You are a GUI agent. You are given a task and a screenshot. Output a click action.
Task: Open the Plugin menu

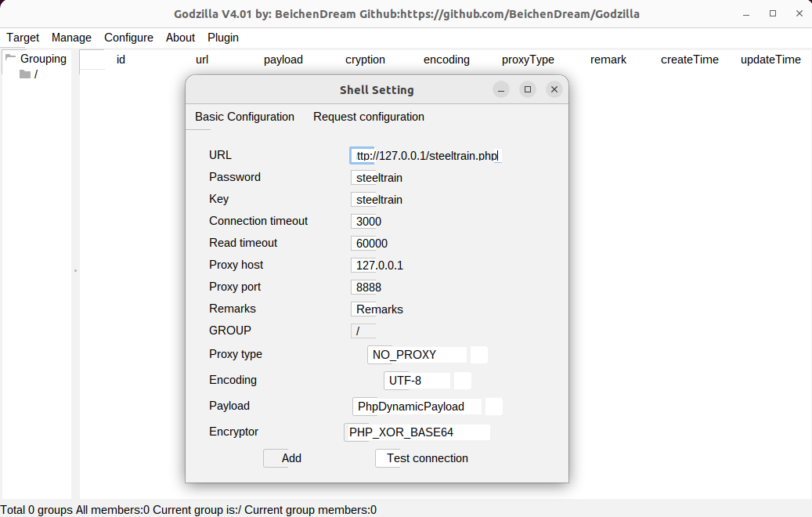[223, 38]
